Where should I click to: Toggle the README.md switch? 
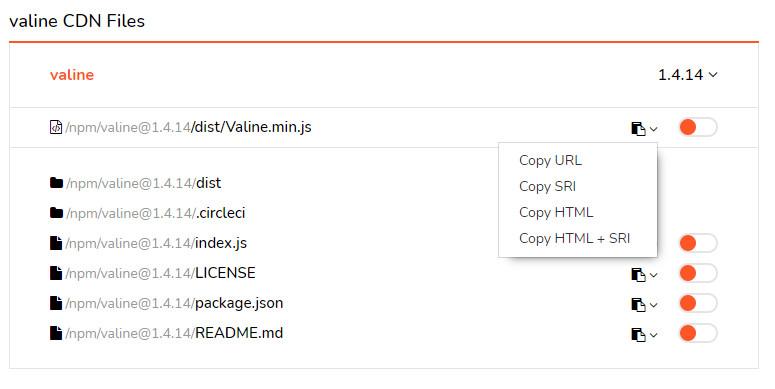coord(698,333)
